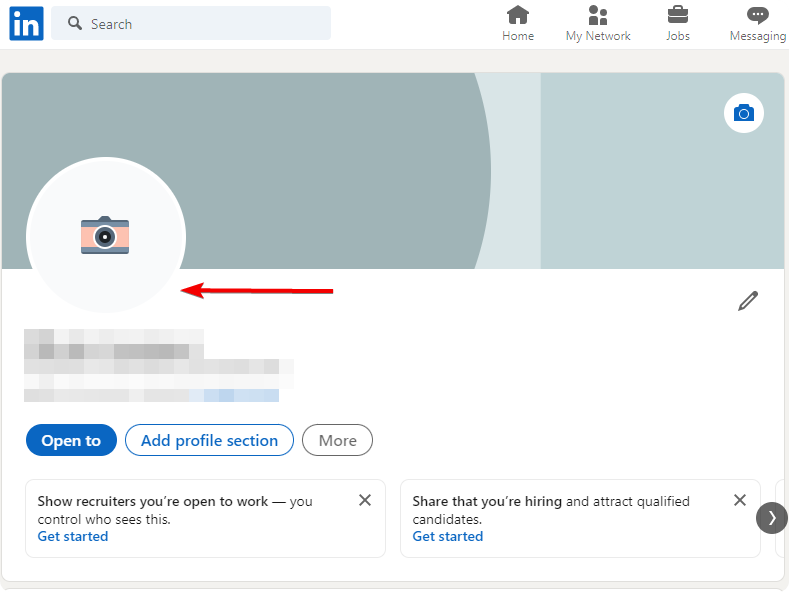Click Add profile section button
The width and height of the screenshot is (789, 592).
tap(209, 440)
